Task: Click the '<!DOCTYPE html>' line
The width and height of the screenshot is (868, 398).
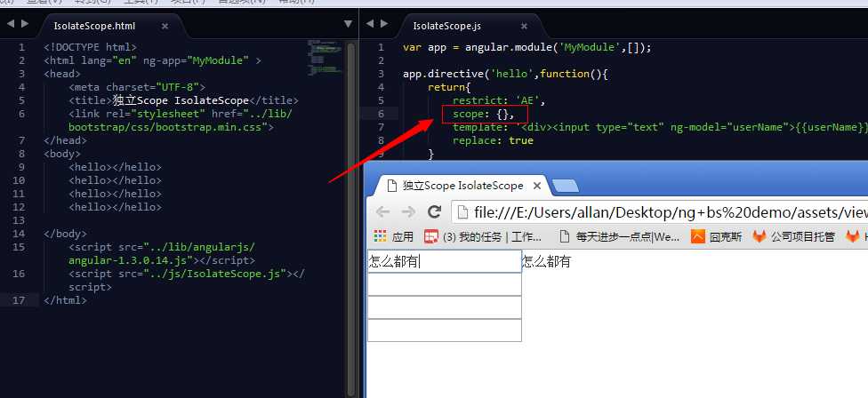Action: [x=90, y=47]
